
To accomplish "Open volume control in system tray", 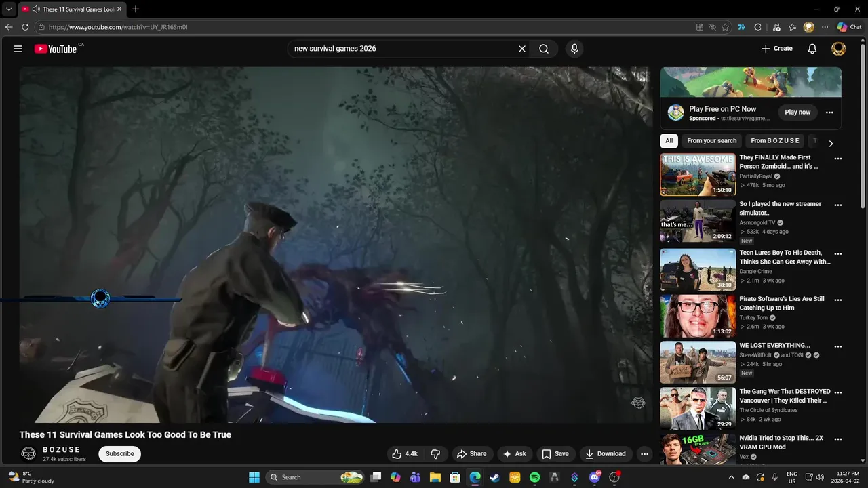I will pyautogui.click(x=820, y=477).
